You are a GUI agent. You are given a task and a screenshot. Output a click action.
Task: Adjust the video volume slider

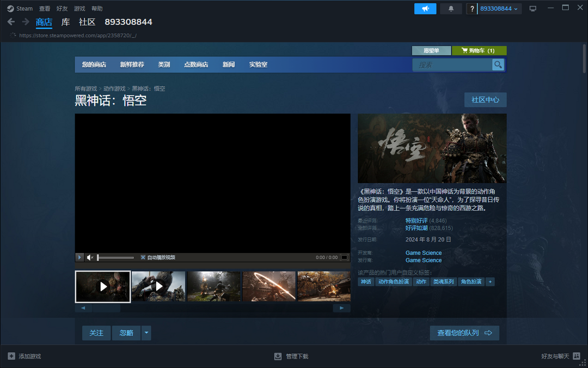point(115,257)
